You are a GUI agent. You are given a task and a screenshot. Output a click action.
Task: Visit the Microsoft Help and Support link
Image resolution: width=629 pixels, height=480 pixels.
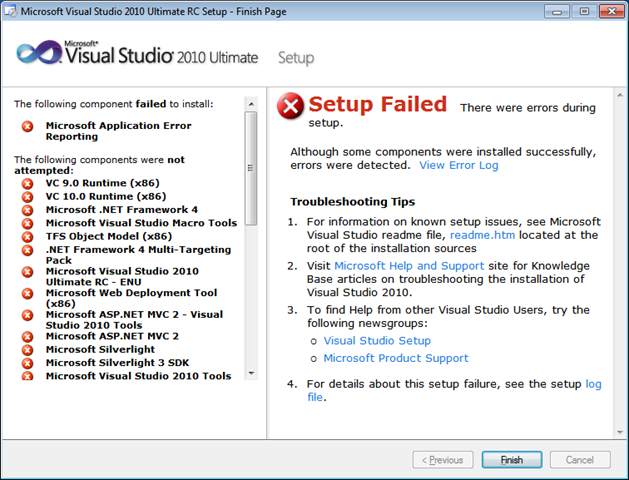409,266
